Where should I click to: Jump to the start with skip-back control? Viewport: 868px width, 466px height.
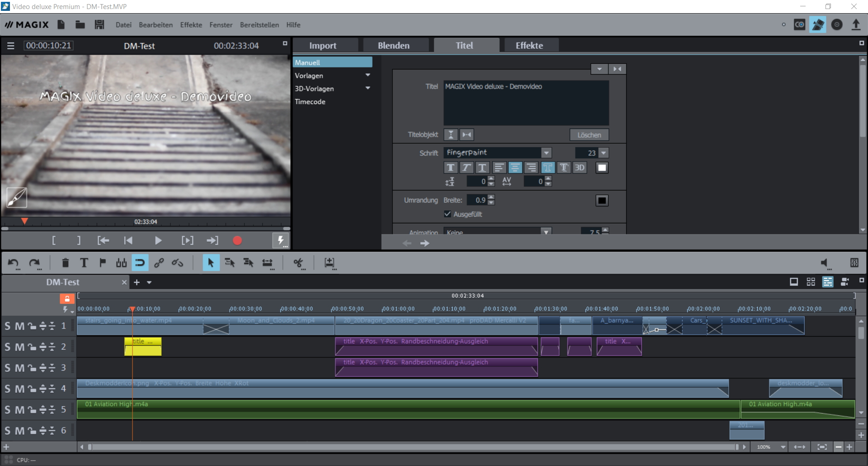pyautogui.click(x=128, y=241)
